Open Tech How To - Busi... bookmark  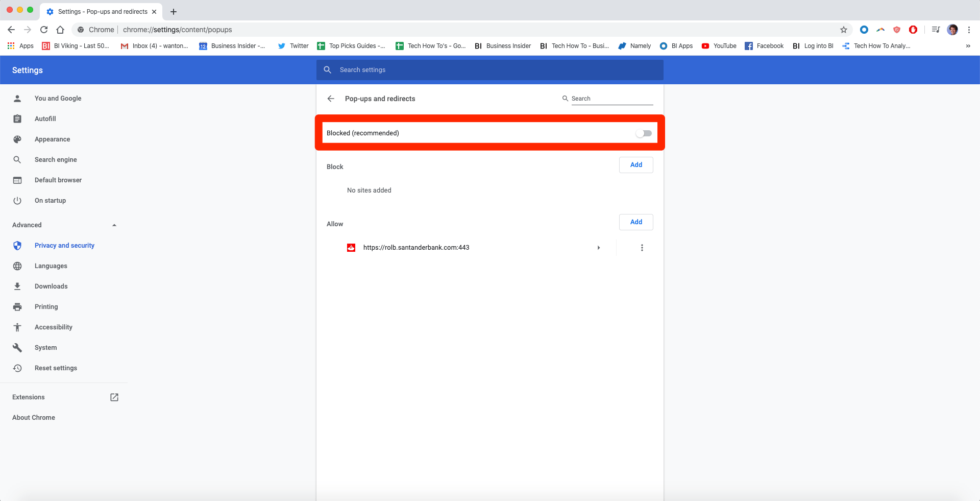[574, 46]
